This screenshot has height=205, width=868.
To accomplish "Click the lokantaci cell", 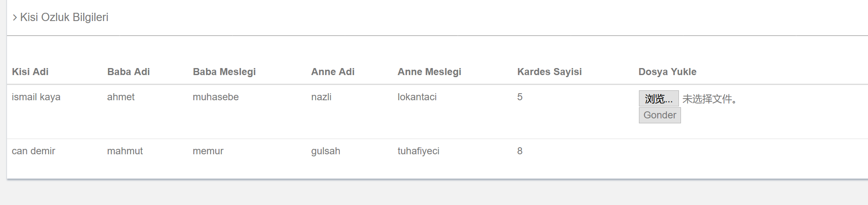I will [x=417, y=97].
